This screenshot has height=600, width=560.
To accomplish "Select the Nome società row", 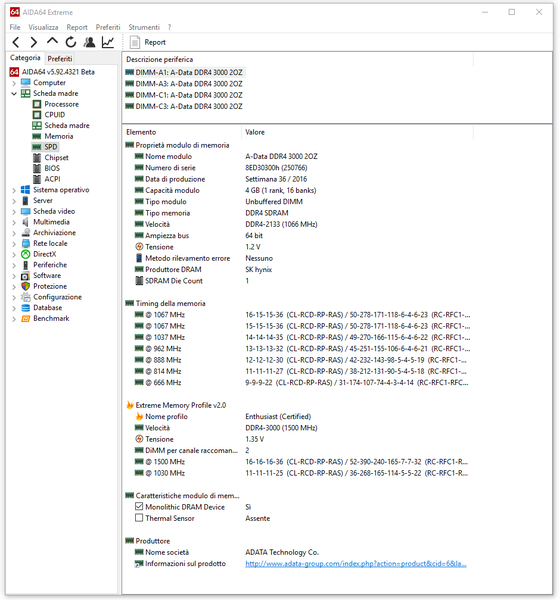I will tap(299, 552).
